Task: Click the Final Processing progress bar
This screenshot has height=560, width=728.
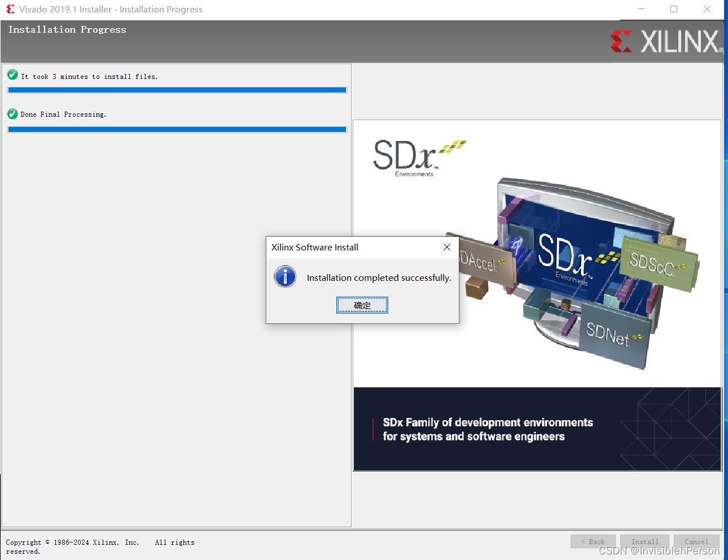Action: click(177, 130)
